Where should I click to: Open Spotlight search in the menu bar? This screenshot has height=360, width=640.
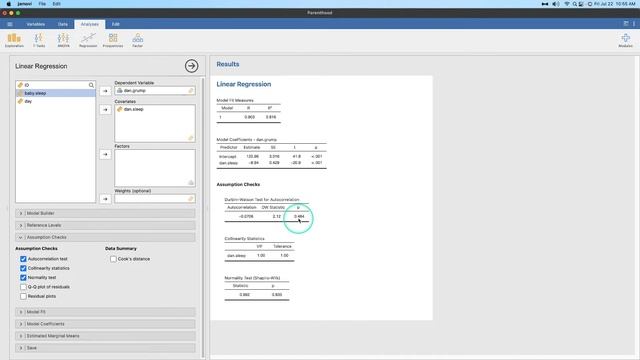[574, 4]
